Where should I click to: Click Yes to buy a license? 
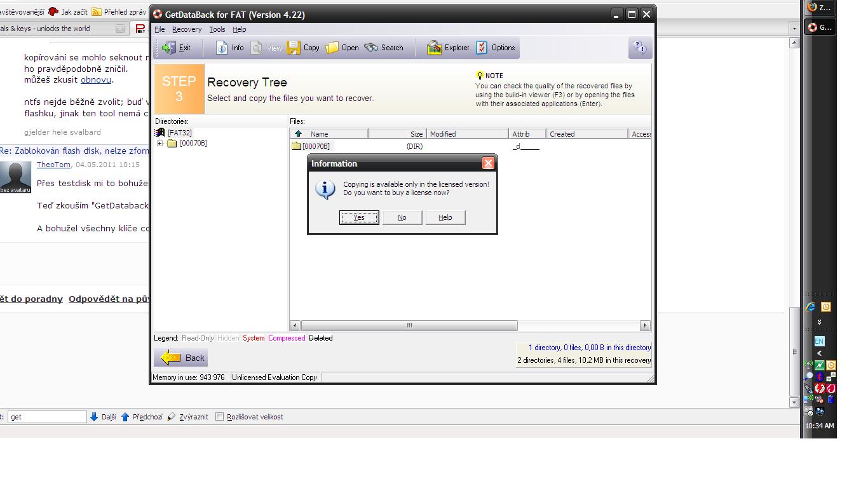click(359, 217)
